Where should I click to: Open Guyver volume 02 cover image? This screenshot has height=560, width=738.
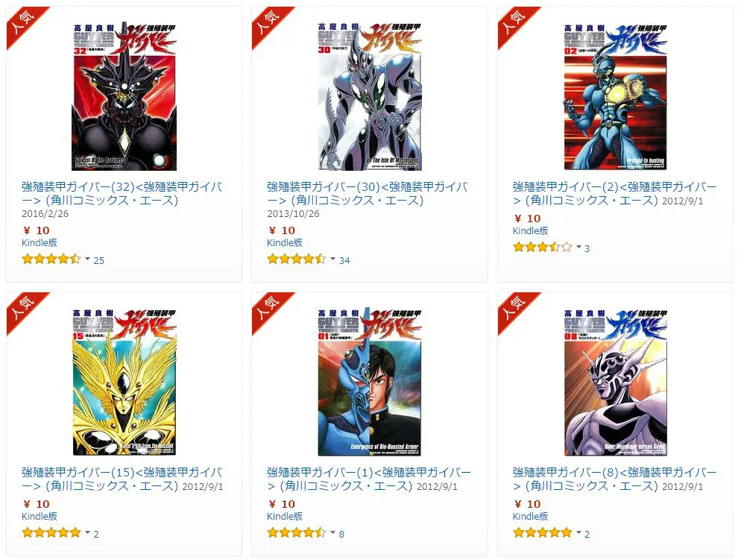click(616, 96)
